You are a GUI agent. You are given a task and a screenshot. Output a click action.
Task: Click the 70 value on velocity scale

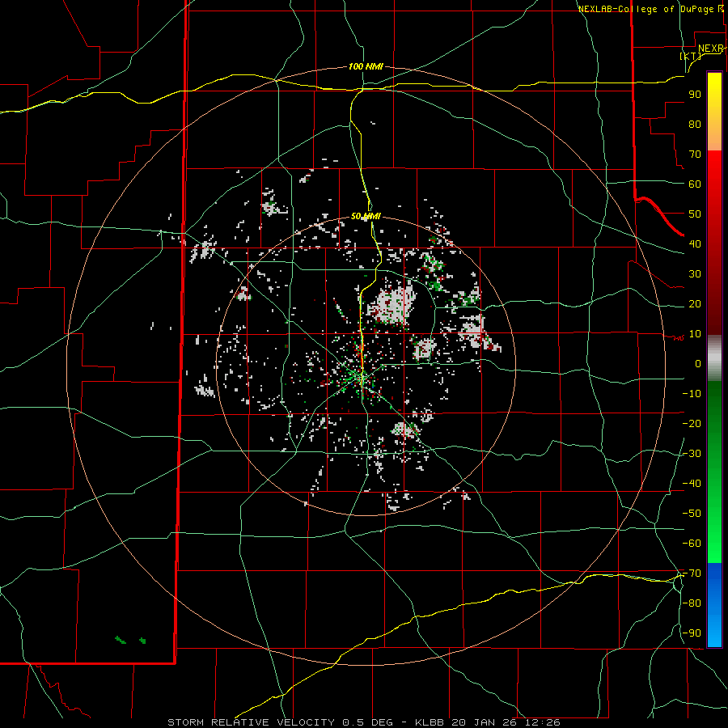click(x=695, y=154)
